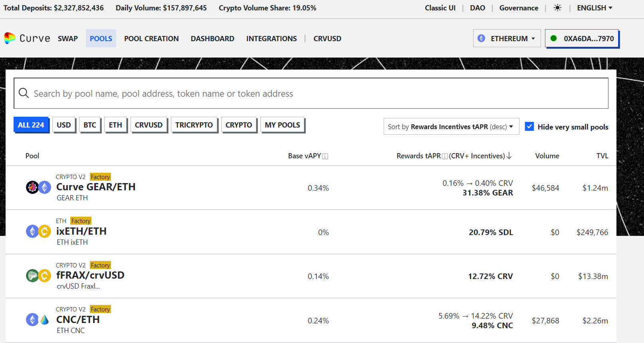Click the Curve logo icon

(10, 38)
